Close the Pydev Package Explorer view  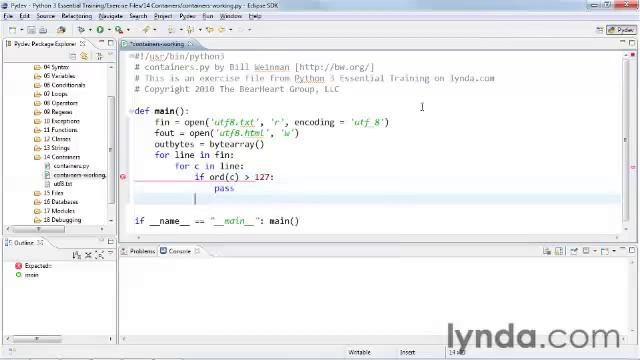83,43
